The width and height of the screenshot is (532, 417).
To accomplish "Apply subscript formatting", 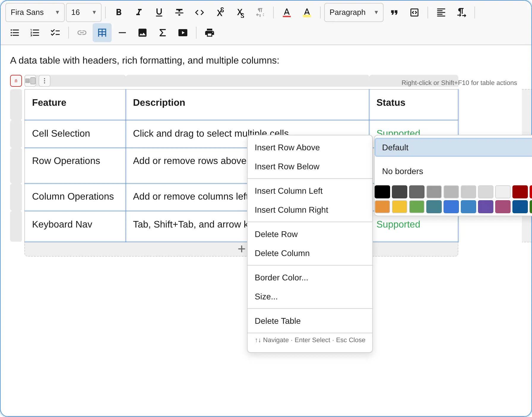I will (x=240, y=12).
